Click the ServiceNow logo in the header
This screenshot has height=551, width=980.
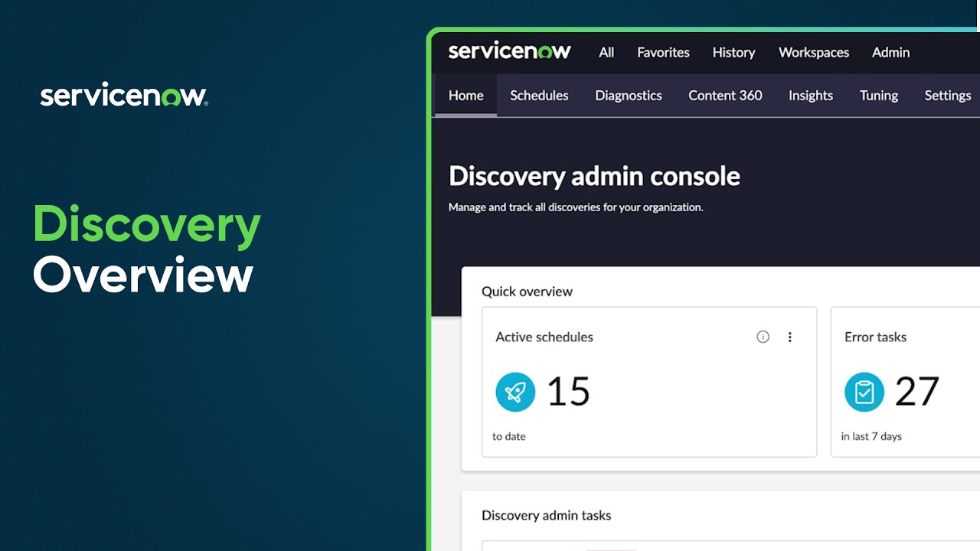510,51
